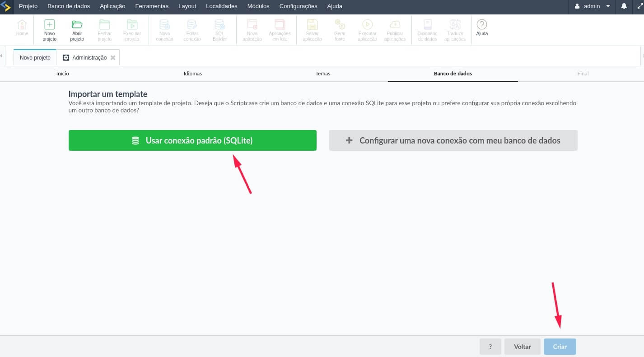Screen dimensions: 644x357
Task: Go to the Temas wizard step
Action: [323, 74]
